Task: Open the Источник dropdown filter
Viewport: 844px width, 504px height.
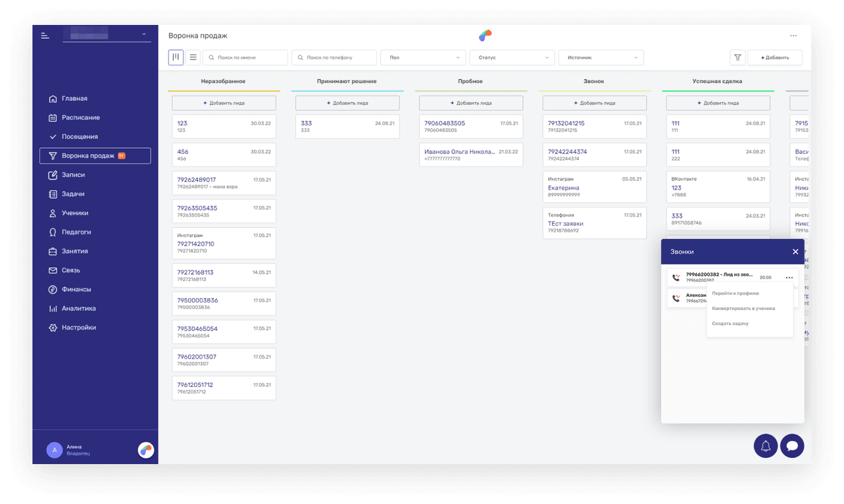Action: (601, 57)
